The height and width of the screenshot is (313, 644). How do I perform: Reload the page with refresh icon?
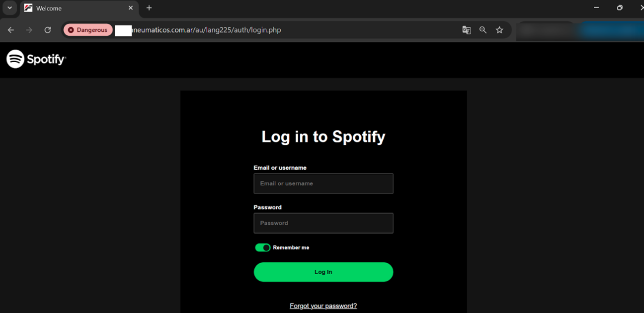pos(48,30)
